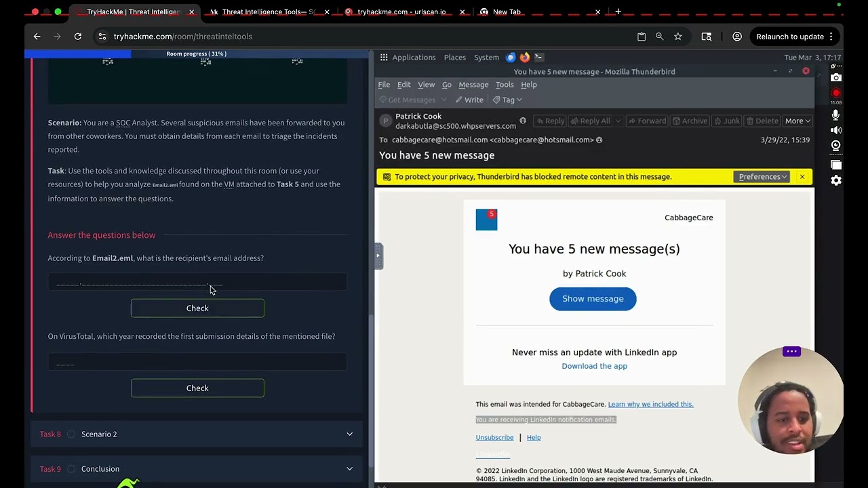Image resolution: width=868 pixels, height=488 pixels.
Task: Open the Chrome three-dot menu
Action: 831,37
